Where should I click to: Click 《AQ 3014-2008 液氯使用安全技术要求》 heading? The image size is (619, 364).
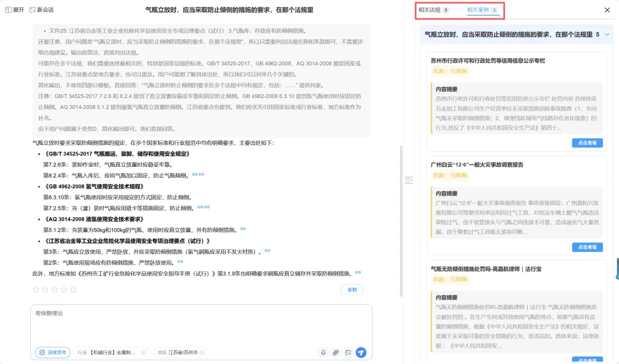[x=95, y=219]
